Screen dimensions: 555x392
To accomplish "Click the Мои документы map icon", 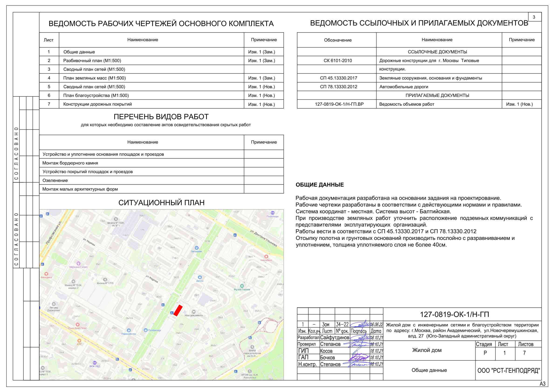I will [x=194, y=312].
